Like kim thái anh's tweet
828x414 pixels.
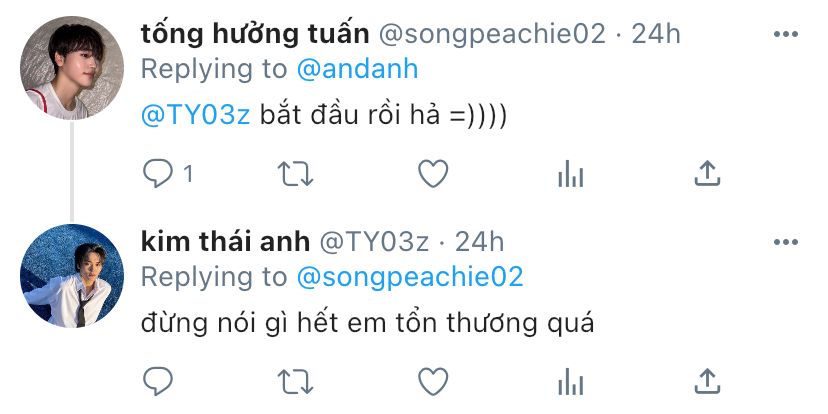pos(432,381)
